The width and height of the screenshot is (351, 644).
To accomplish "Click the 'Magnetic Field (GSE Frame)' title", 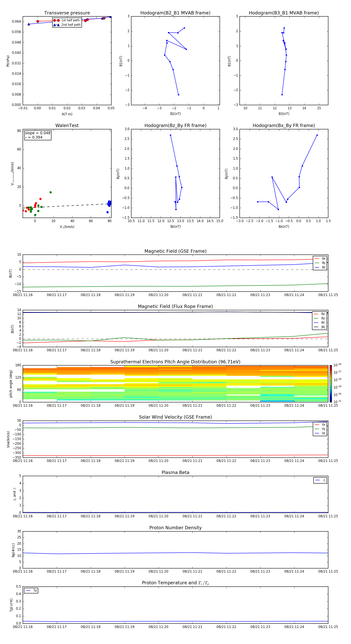I will pos(175,251).
